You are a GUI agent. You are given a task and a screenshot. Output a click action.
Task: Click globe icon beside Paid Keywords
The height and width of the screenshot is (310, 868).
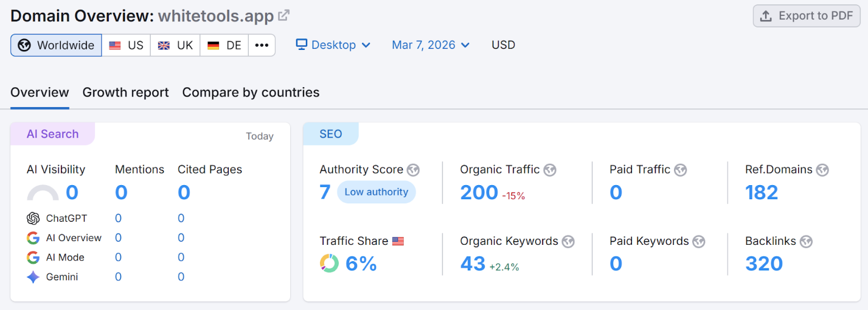(x=699, y=242)
